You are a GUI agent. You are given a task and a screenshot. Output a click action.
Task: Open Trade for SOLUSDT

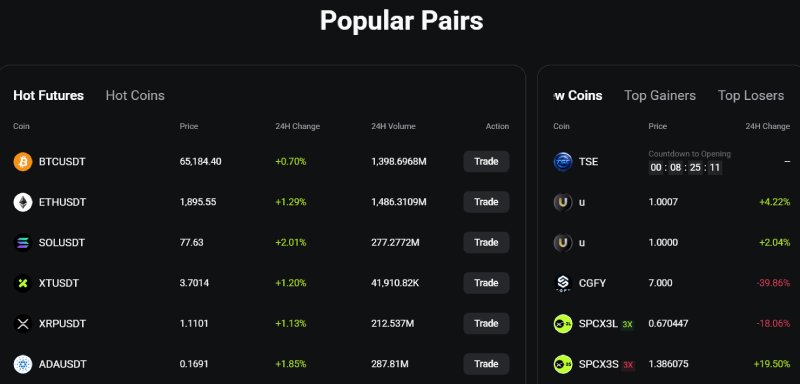pos(486,242)
